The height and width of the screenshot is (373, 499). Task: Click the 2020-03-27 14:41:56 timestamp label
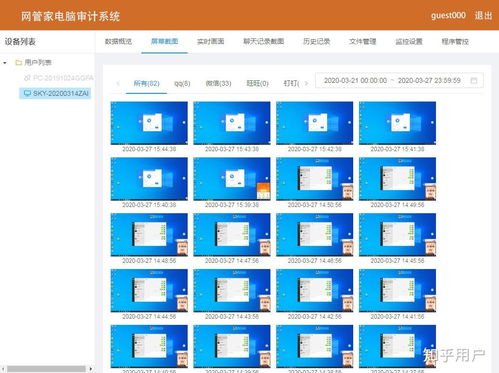tap(397, 317)
